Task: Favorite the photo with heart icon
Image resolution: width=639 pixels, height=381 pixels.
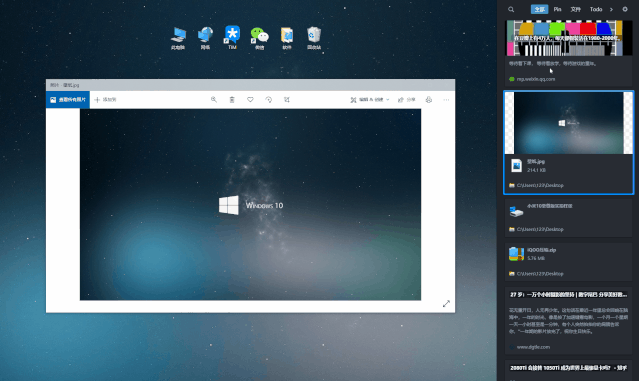Action: pyautogui.click(x=250, y=99)
